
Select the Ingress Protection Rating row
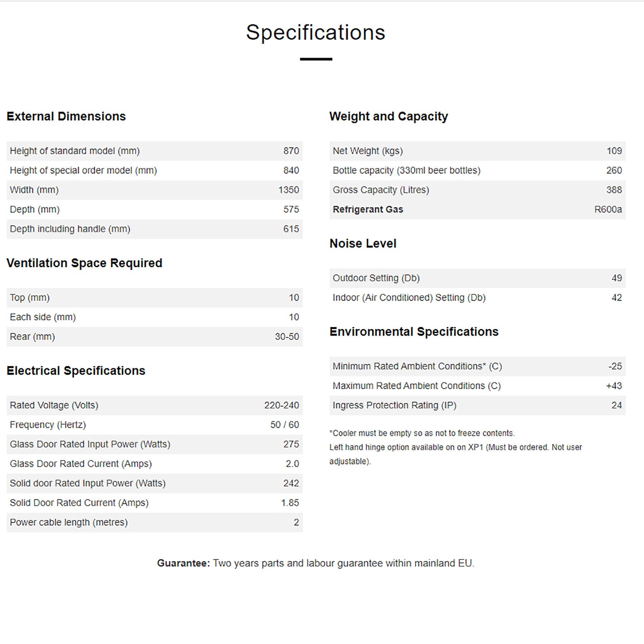[477, 405]
